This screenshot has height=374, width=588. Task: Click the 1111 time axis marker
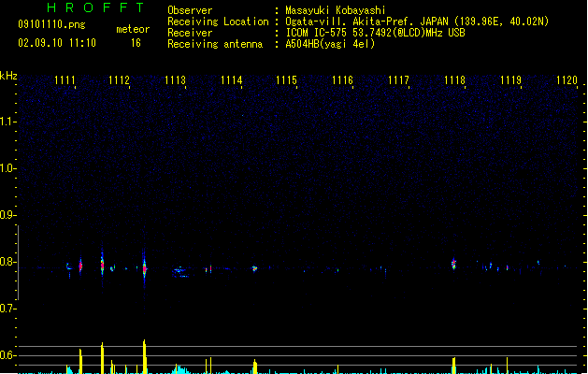pos(65,80)
